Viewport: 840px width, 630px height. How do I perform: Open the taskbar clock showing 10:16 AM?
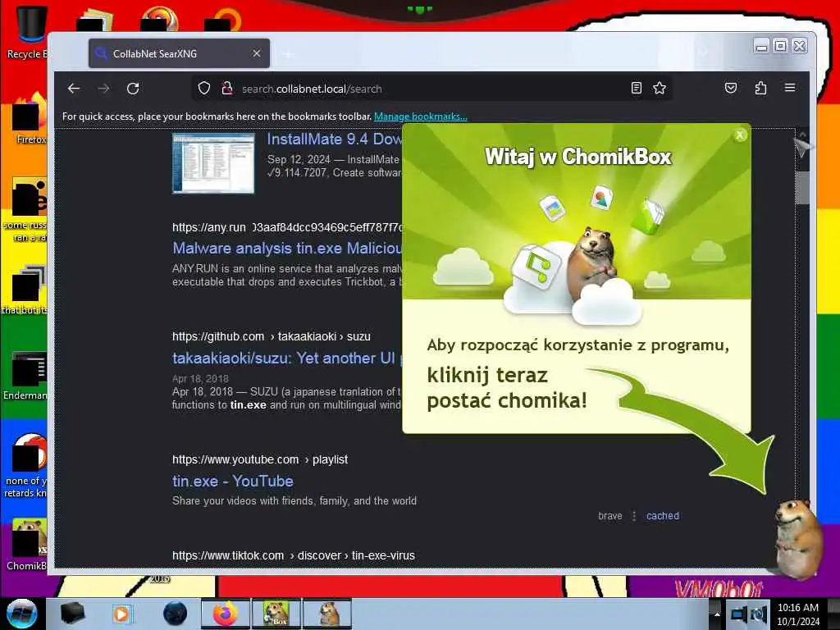tap(798, 614)
